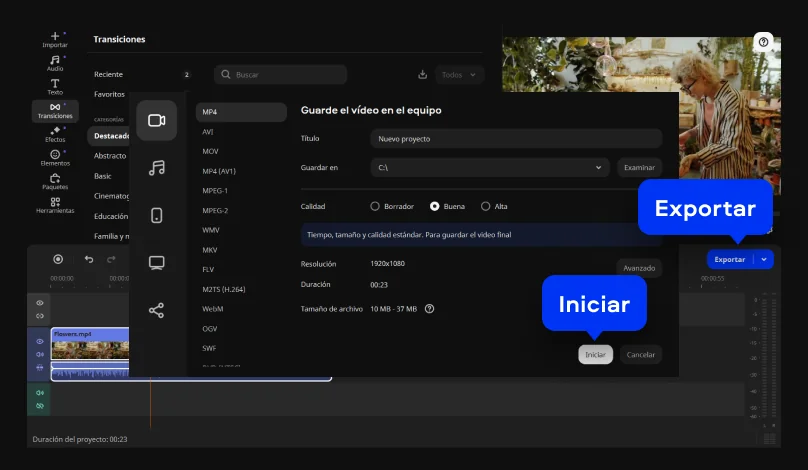The width and height of the screenshot is (808, 470).
Task: Click the share upload icon
Action: click(x=157, y=311)
